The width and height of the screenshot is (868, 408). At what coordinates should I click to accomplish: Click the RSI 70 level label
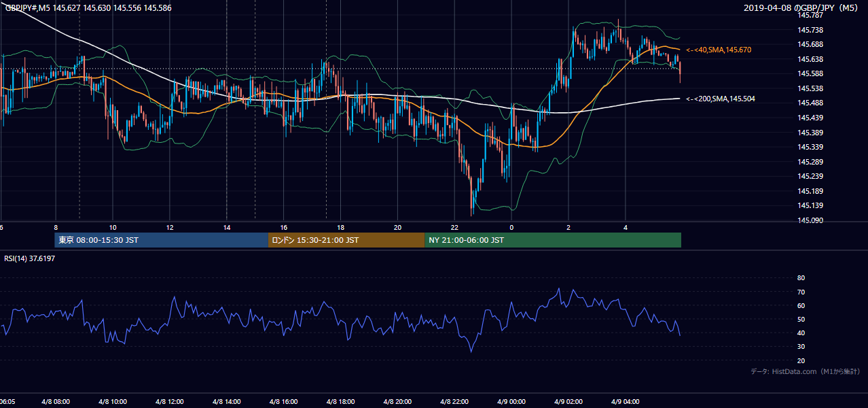tap(801, 292)
